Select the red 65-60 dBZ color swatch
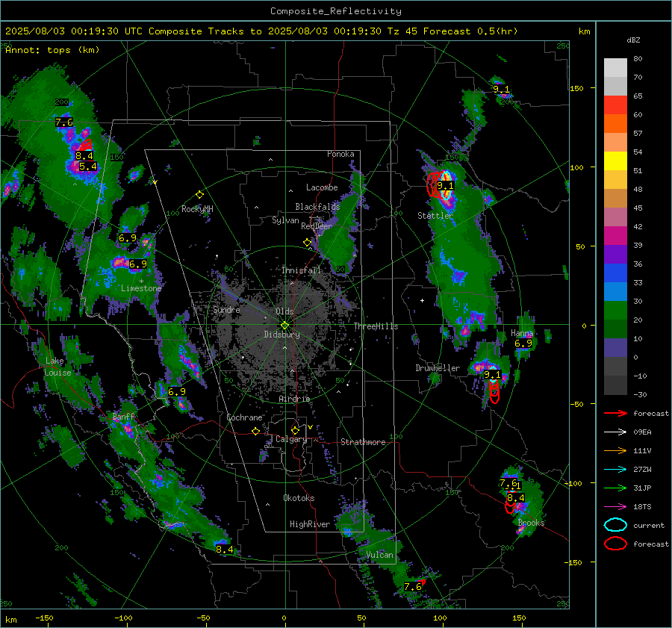Viewport: 672px width, 628px height. [615, 105]
